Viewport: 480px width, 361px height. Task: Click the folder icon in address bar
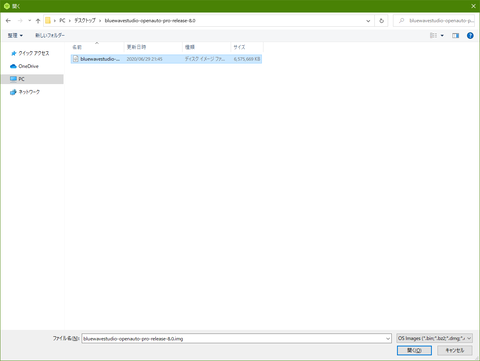pyautogui.click(x=48, y=21)
